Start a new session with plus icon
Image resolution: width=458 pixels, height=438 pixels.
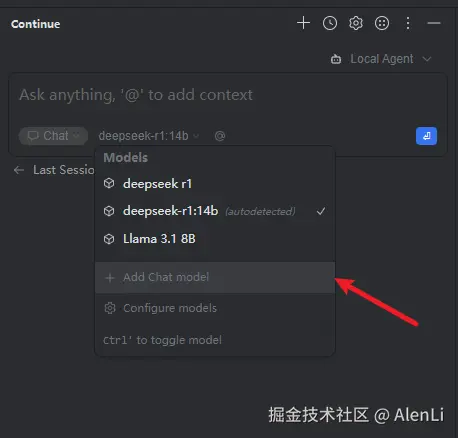303,23
